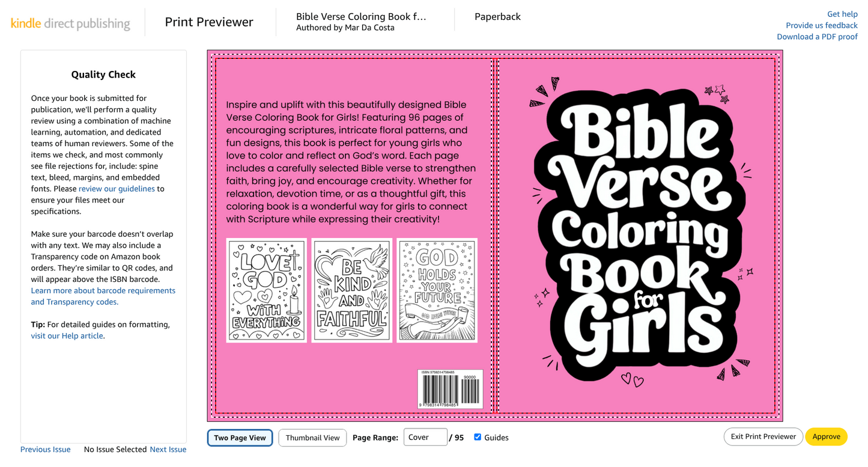Download a PDF proof
This screenshot has width=868, height=467.
[x=817, y=37]
